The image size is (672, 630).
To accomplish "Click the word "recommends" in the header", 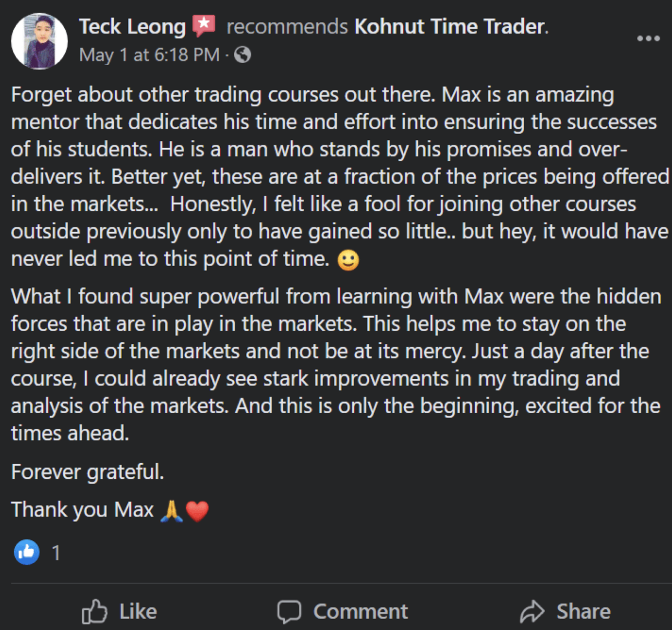I will point(287,27).
